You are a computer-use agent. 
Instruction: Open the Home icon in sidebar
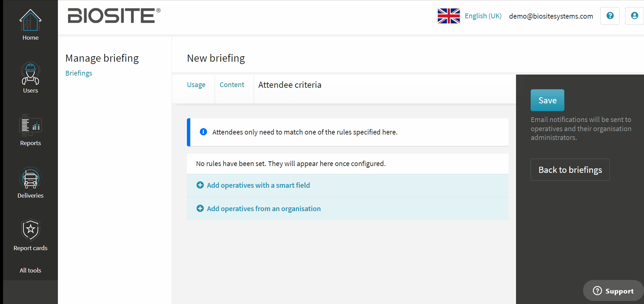pos(30,20)
